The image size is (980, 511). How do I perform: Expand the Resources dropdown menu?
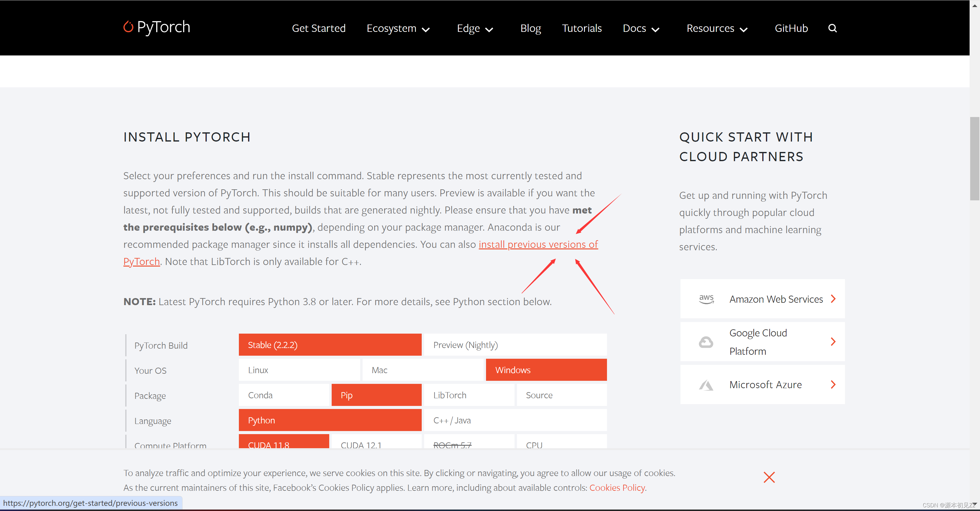pyautogui.click(x=717, y=28)
